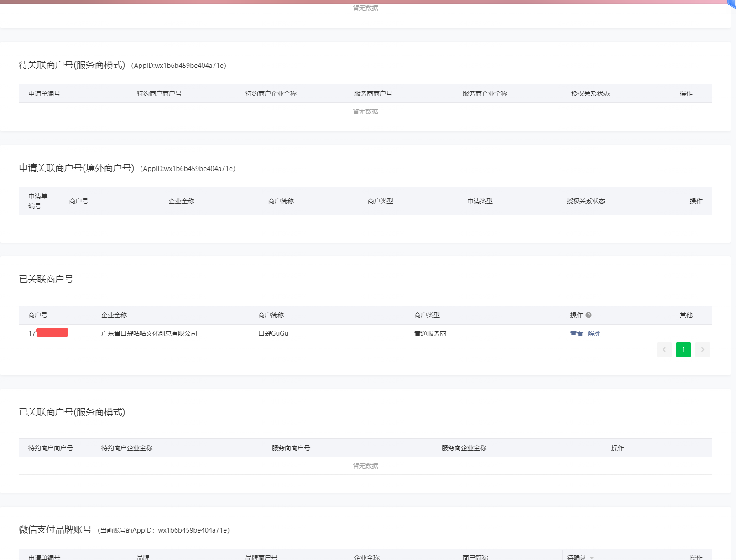Click 微信支付品牌账号 heading
The height and width of the screenshot is (560, 736).
pyautogui.click(x=55, y=529)
